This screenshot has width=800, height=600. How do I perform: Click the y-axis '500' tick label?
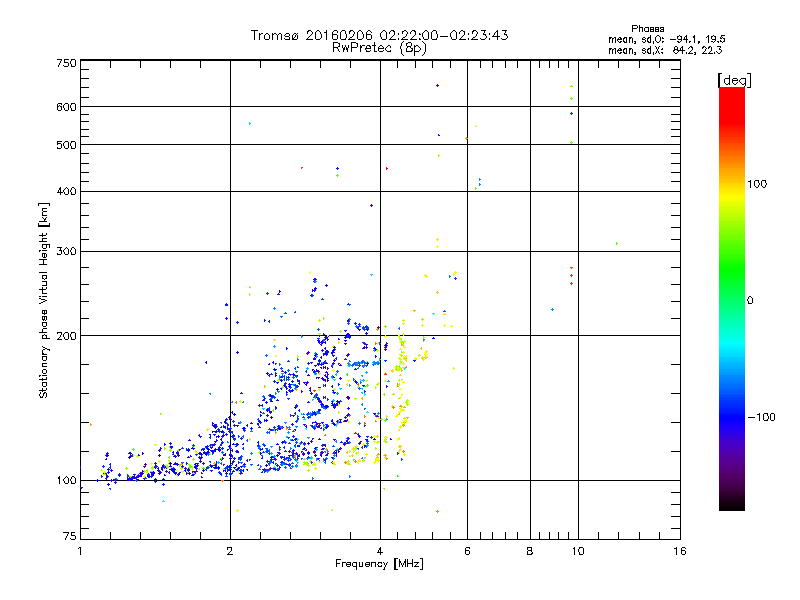[67, 145]
